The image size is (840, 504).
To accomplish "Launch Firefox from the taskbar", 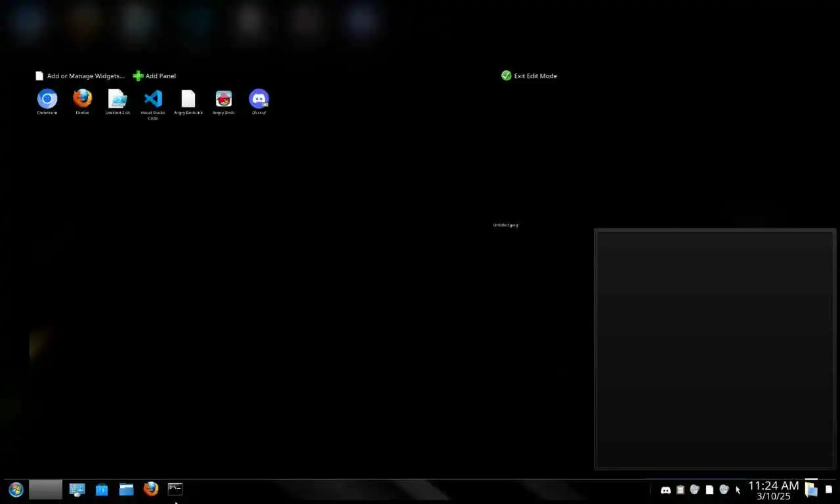I will point(151,489).
